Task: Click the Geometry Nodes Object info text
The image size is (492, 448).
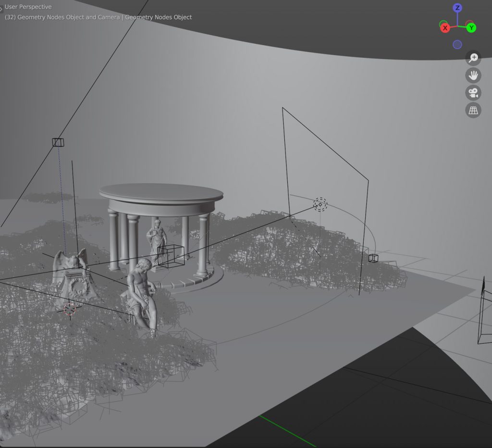Action: [98, 17]
